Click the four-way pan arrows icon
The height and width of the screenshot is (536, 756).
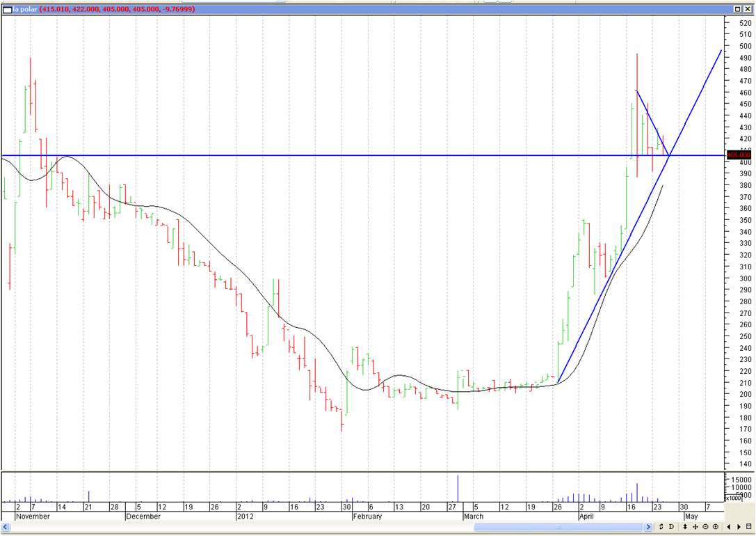pos(695,527)
